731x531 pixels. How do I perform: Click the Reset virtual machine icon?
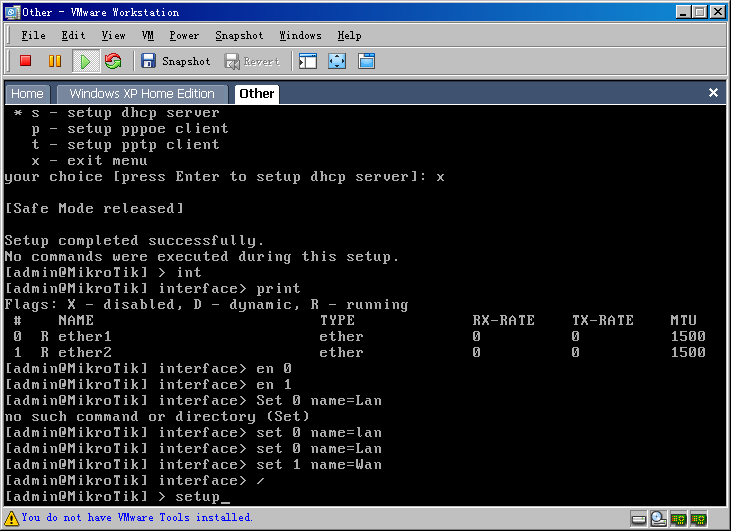113,61
